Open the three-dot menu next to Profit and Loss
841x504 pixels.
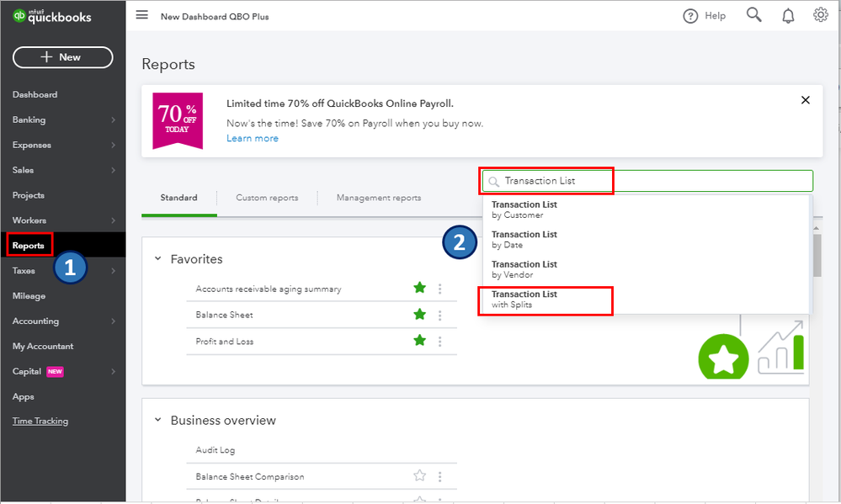[439, 342]
